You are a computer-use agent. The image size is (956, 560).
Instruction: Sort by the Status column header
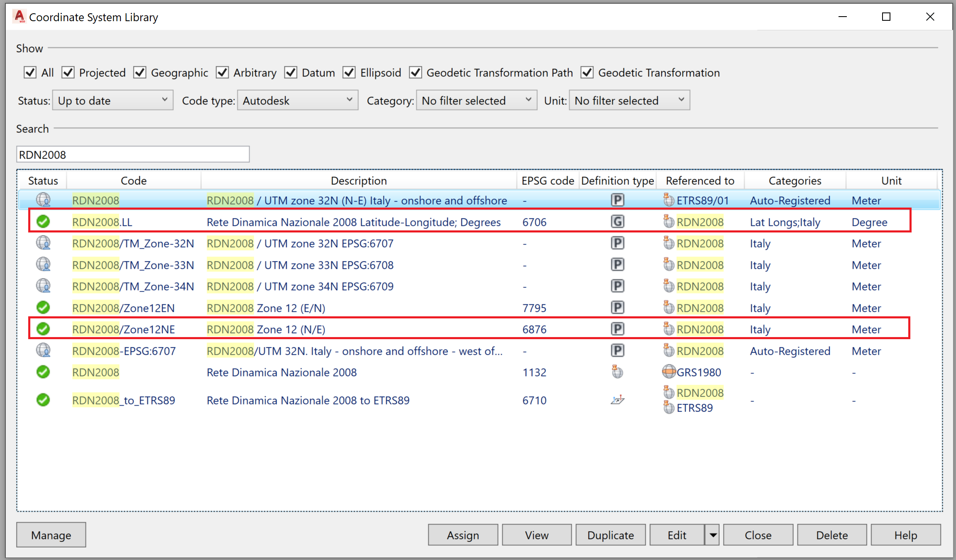click(43, 181)
